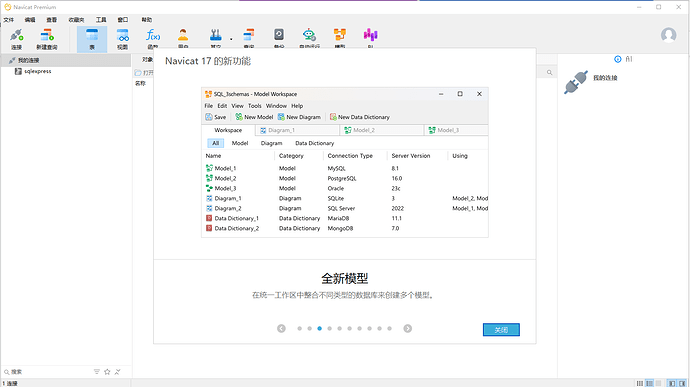Open the 查看 menu
690x387 pixels.
(x=51, y=20)
